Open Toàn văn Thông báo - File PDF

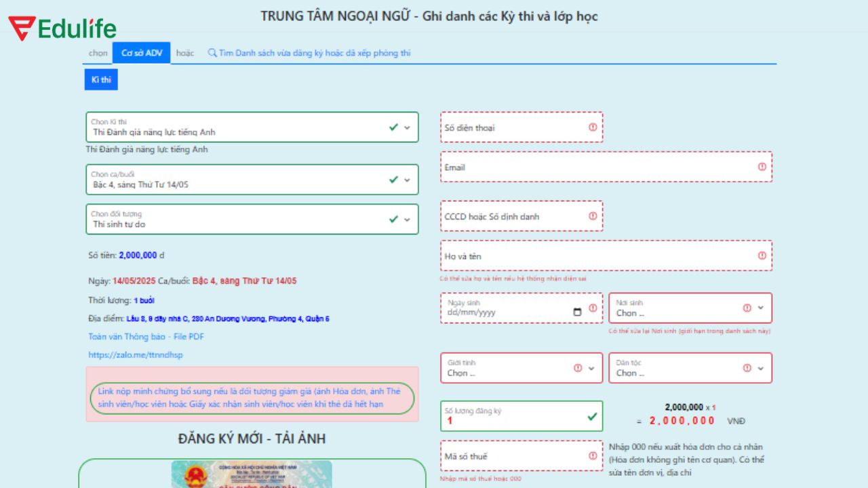coord(144,336)
